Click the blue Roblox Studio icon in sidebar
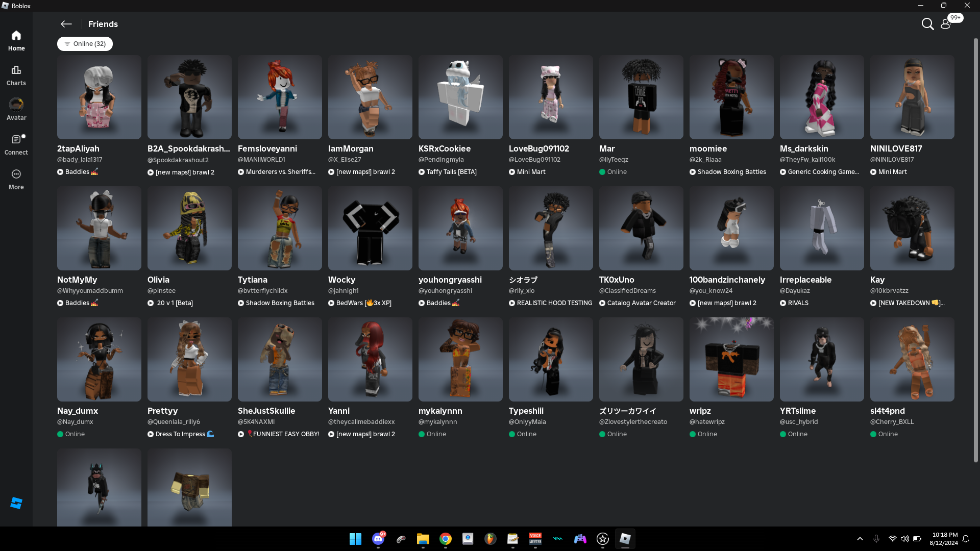The width and height of the screenshot is (980, 551). click(x=16, y=503)
